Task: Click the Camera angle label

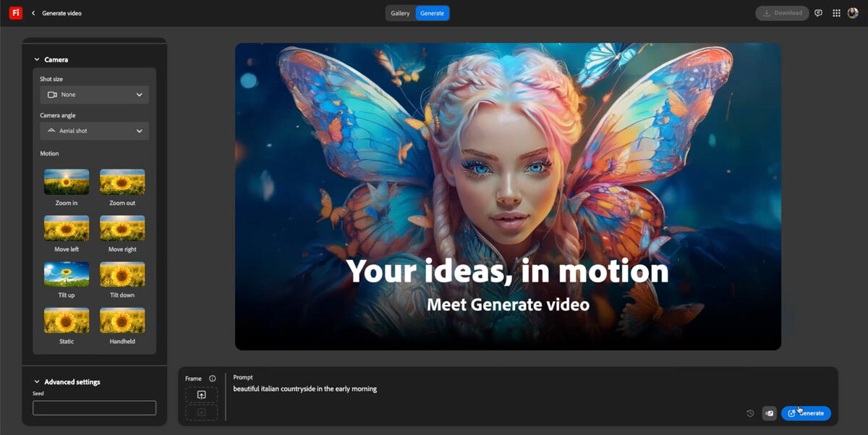Action: [58, 115]
